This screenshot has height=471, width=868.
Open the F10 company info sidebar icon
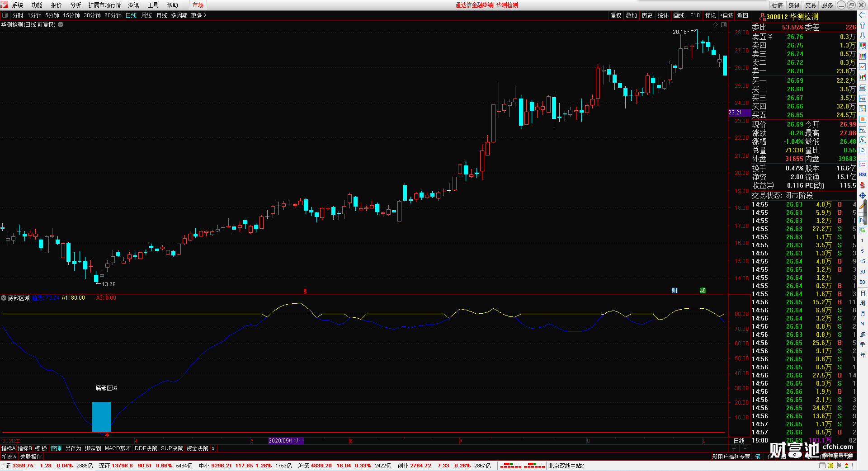tap(863, 98)
